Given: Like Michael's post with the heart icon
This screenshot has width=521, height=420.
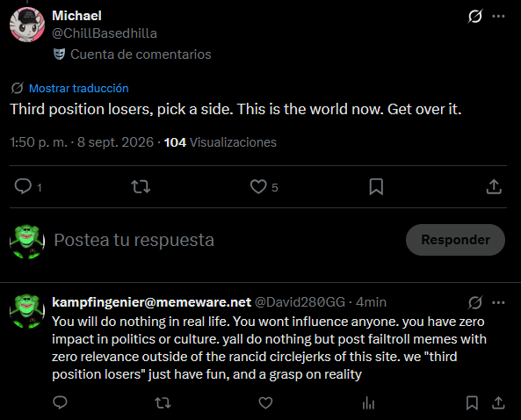Looking at the screenshot, I should pyautogui.click(x=258, y=186).
